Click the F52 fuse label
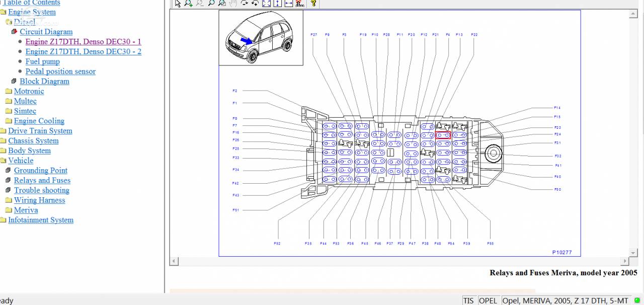The height and width of the screenshot is (305, 644). click(x=277, y=244)
